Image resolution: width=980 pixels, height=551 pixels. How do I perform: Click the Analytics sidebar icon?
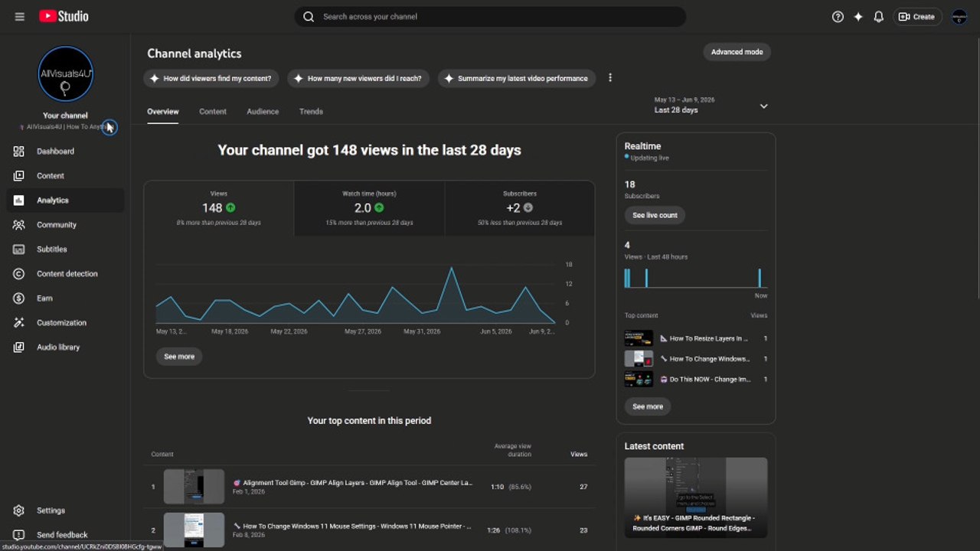(19, 201)
